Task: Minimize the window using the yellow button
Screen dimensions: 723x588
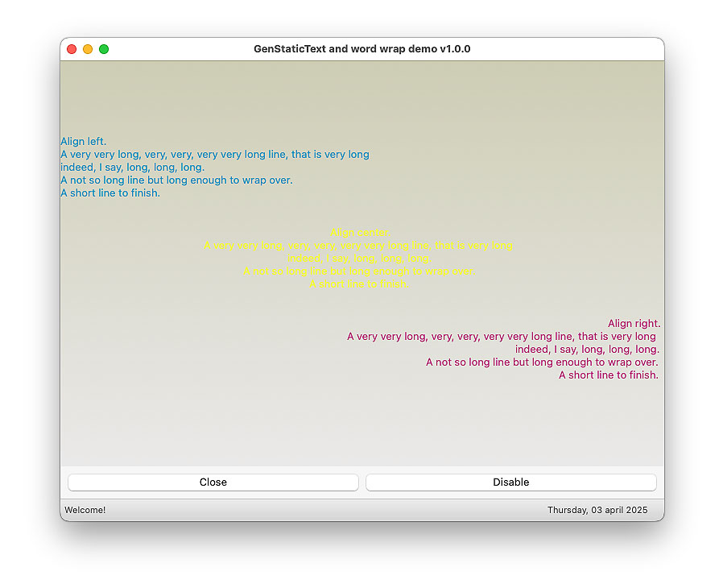Action: 88,49
